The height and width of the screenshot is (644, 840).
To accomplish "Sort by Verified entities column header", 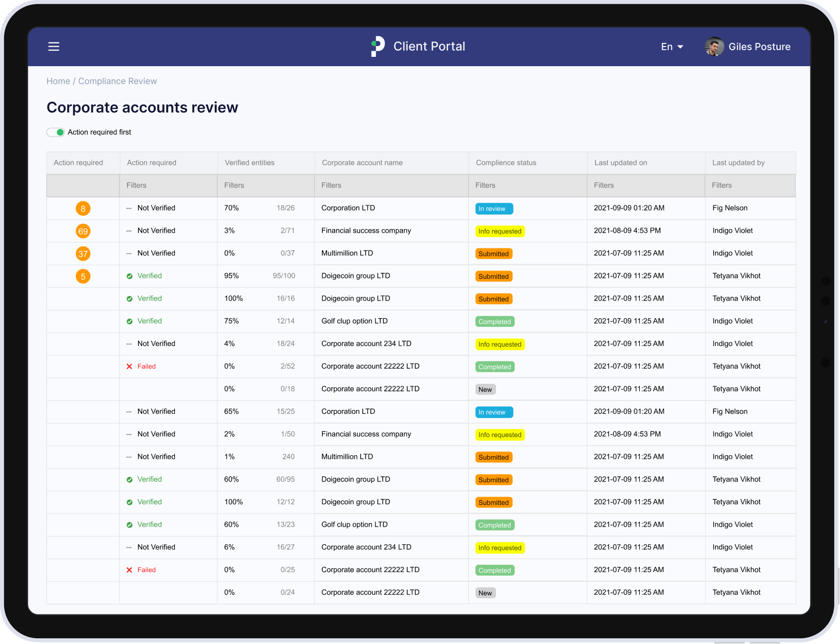I will click(x=249, y=162).
